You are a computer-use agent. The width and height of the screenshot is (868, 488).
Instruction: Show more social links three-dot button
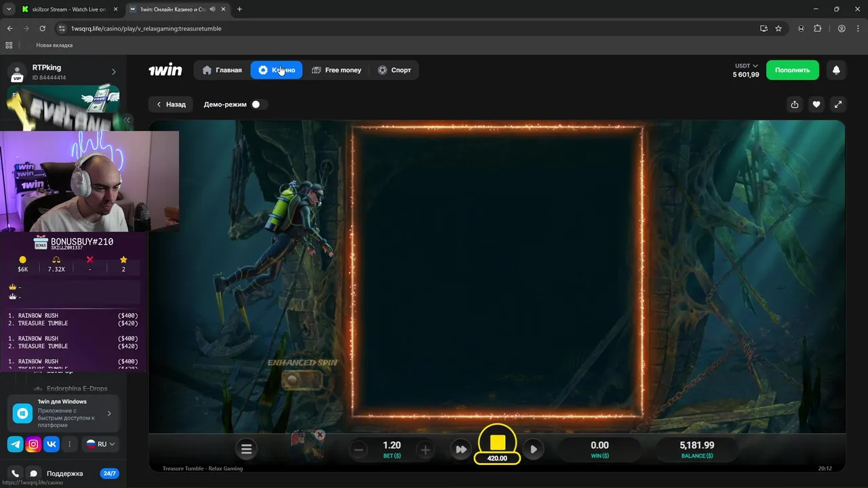[69, 445]
